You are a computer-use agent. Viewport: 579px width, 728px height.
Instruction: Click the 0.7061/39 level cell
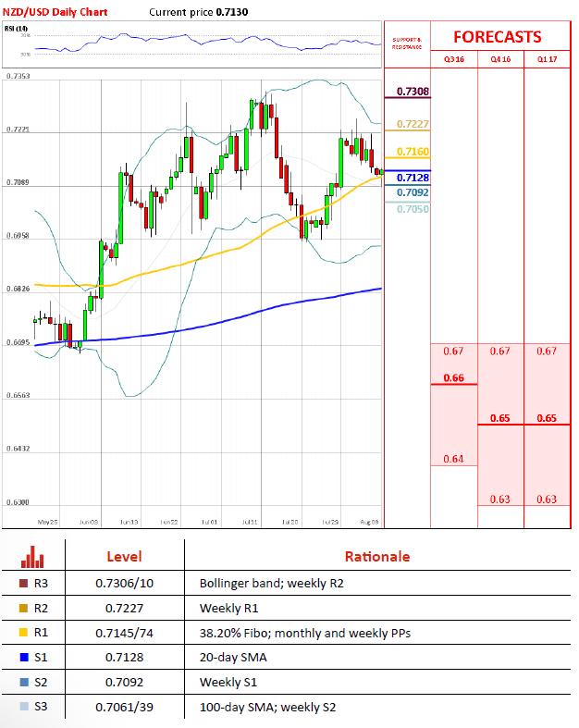pos(125,708)
